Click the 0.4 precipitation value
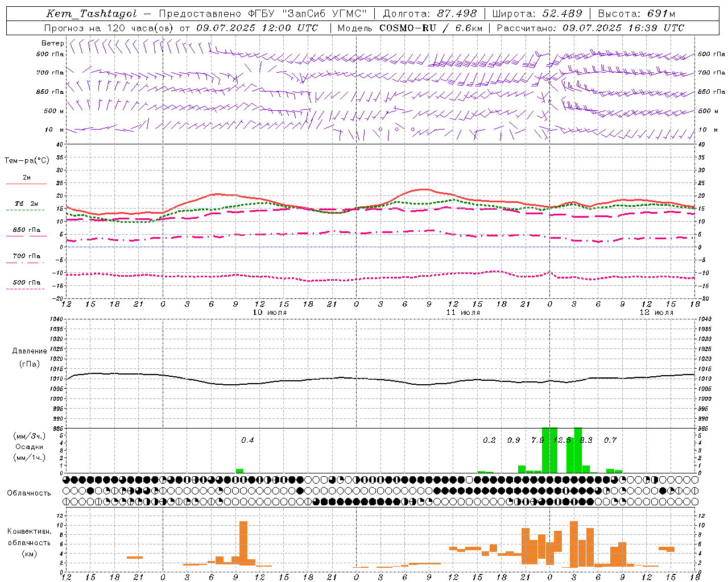 point(247,440)
